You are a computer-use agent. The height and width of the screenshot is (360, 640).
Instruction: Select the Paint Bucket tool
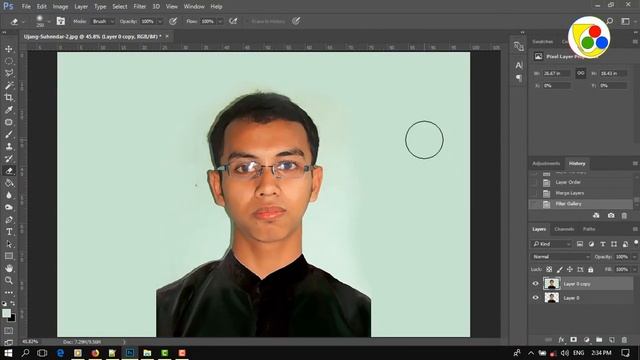coord(9,183)
